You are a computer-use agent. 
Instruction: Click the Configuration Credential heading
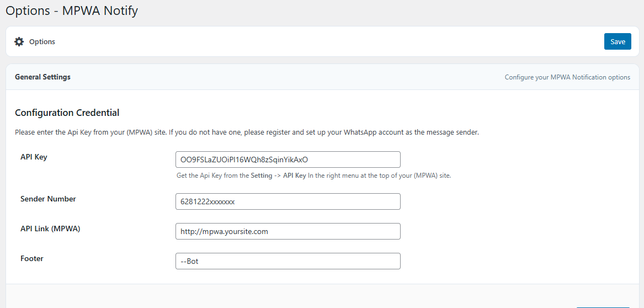(67, 113)
